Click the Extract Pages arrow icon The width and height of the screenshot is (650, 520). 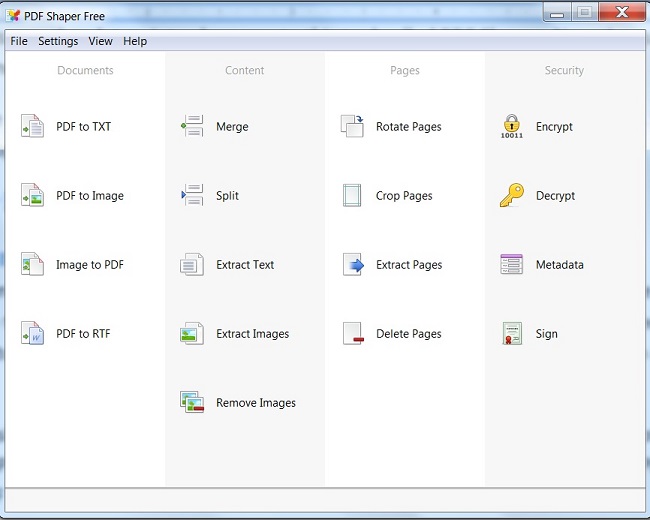pos(353,264)
